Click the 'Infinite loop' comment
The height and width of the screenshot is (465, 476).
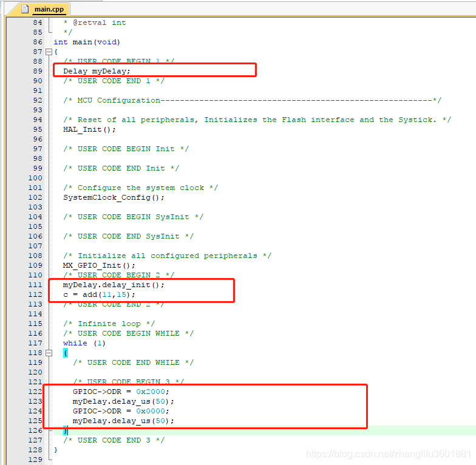(109, 324)
